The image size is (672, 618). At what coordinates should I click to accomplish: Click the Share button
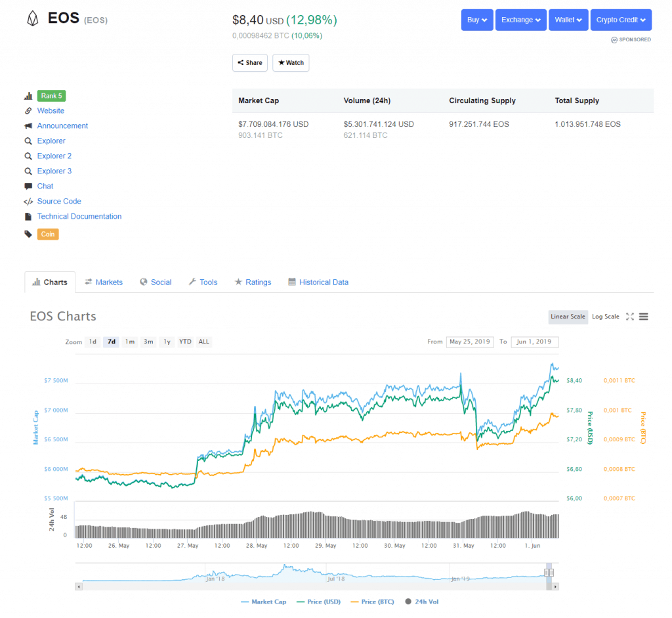(250, 62)
